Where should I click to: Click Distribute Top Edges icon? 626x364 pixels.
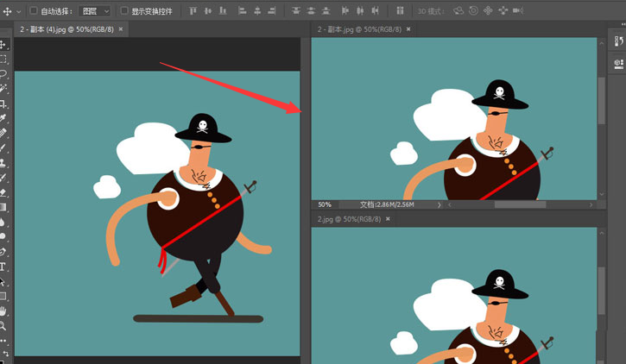click(x=296, y=11)
